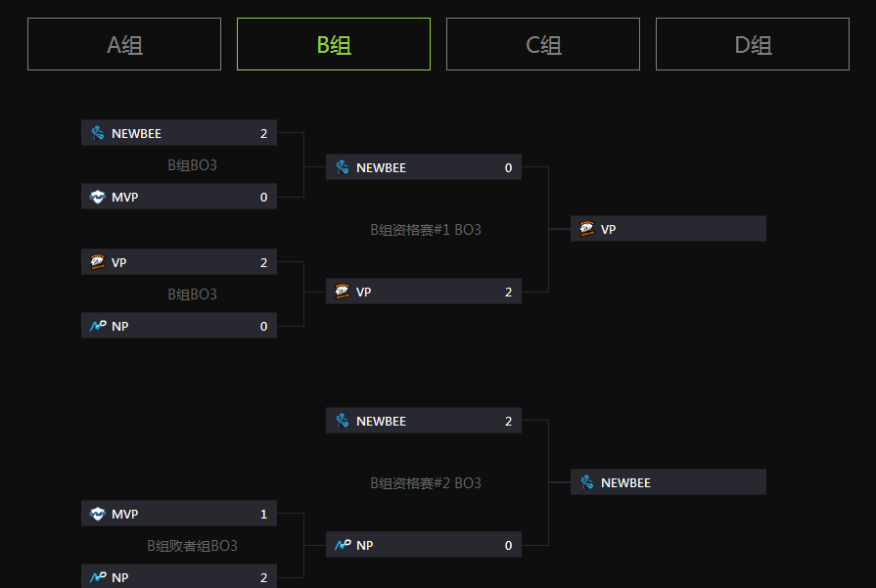Image resolution: width=876 pixels, height=588 pixels.
Task: Click NP logo in 资格赛#2 match
Action: coord(343,545)
